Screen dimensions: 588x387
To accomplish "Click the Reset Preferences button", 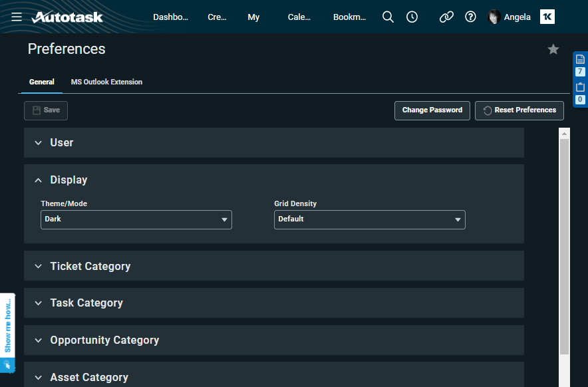I will click(519, 110).
